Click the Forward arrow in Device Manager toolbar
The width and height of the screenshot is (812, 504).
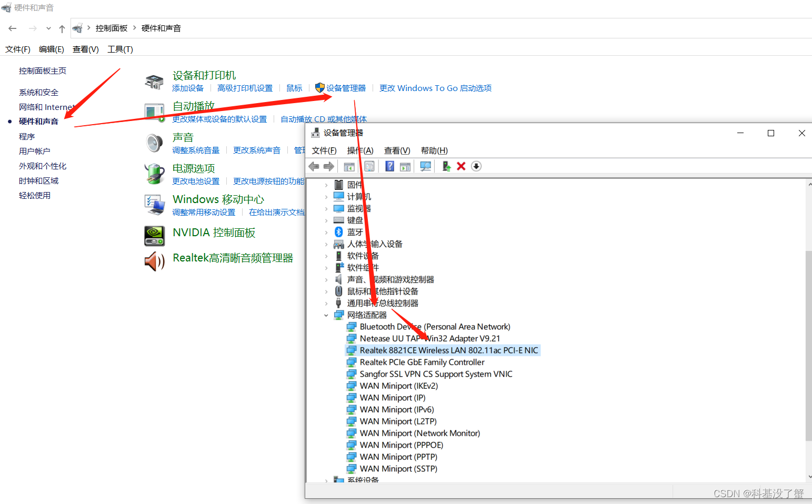329,166
